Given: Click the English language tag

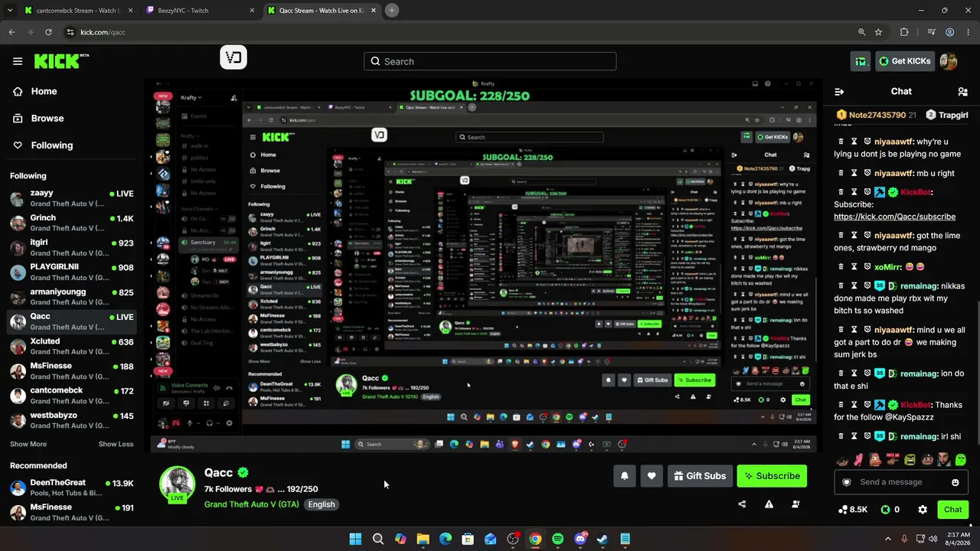Looking at the screenshot, I should pyautogui.click(x=322, y=504).
